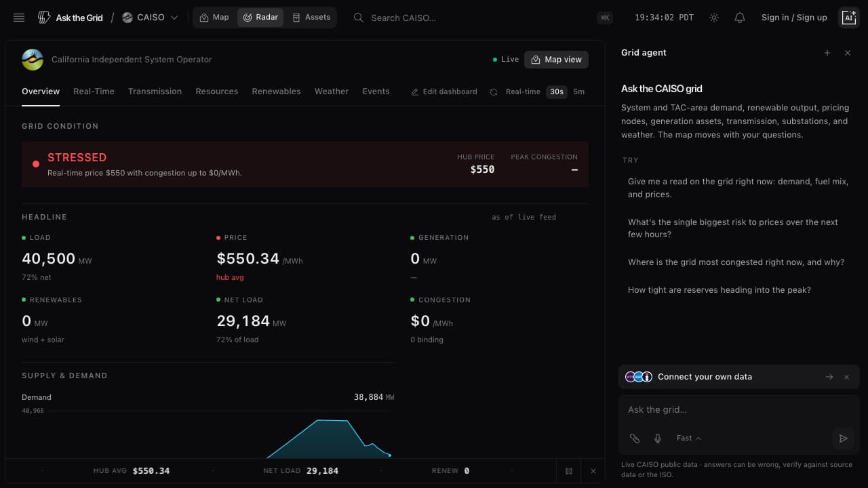
Task: Click HUB AVG $550.34 in ticker
Action: (132, 471)
